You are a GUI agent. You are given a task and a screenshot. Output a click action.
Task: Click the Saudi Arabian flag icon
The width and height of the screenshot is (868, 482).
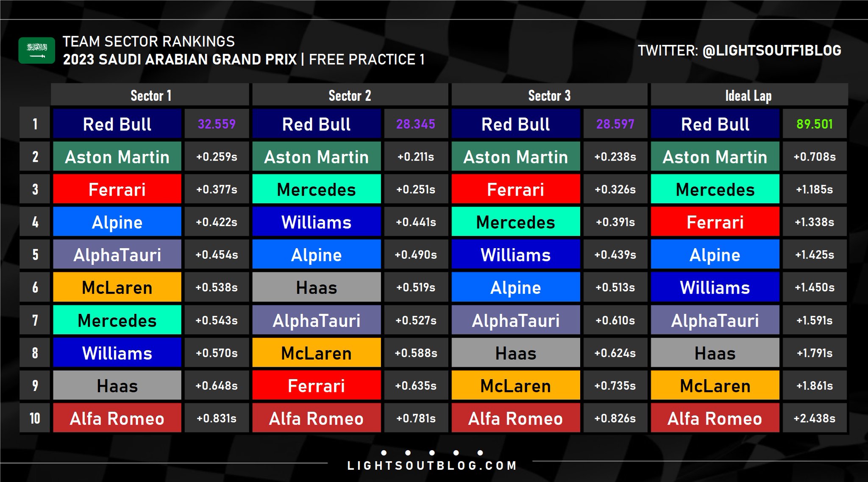point(36,50)
